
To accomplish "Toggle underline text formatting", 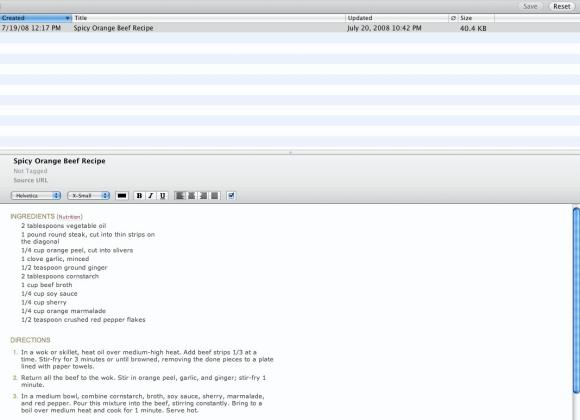I will point(162,196).
